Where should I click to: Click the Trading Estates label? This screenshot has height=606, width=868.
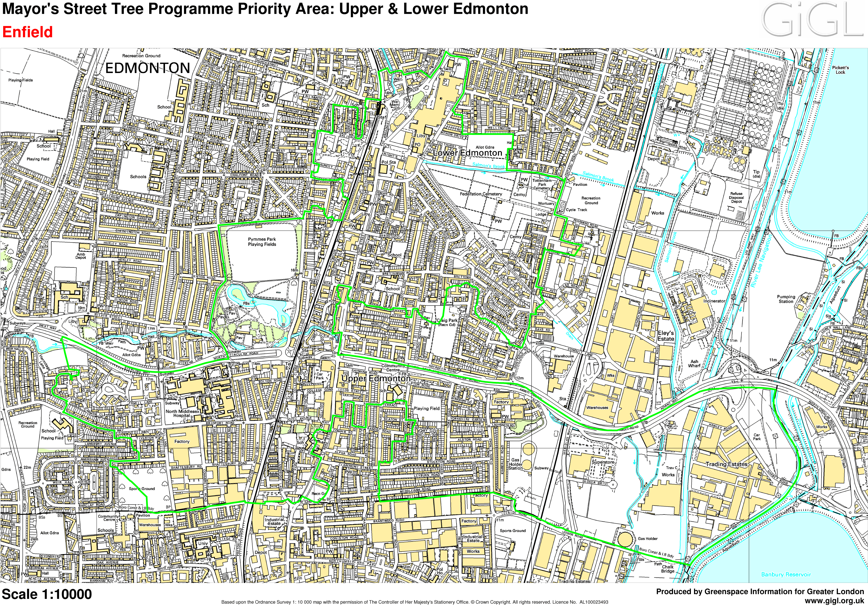point(726,464)
